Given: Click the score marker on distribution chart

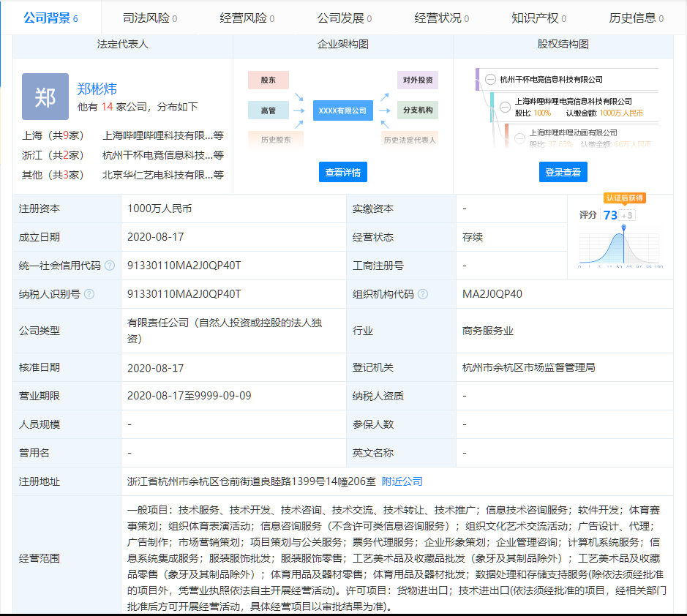Looking at the screenshot, I should tap(623, 228).
